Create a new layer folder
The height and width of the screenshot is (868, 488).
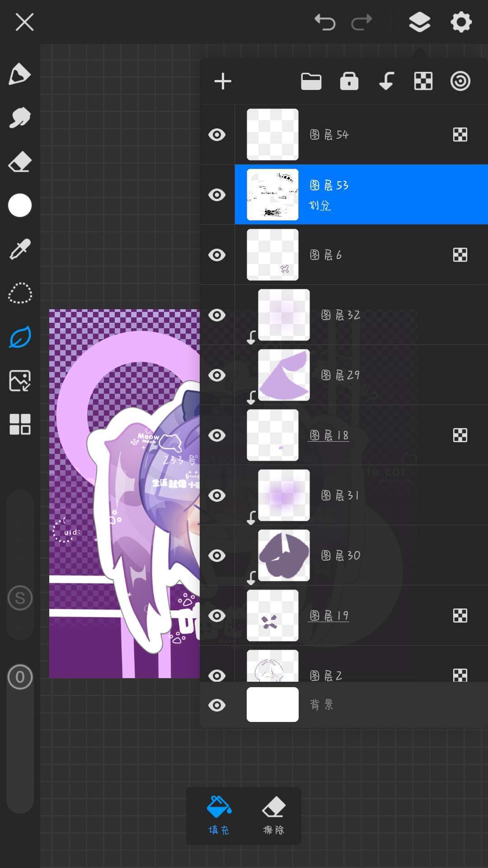click(x=311, y=81)
